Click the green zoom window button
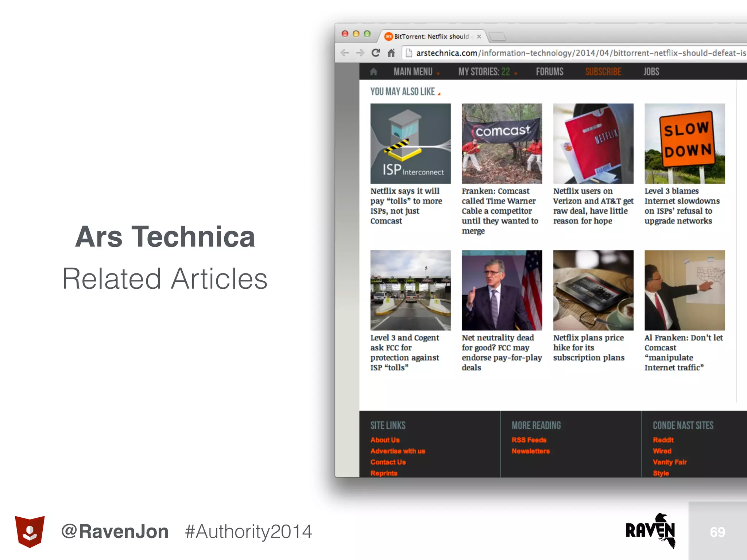This screenshot has width=747, height=560. click(367, 34)
